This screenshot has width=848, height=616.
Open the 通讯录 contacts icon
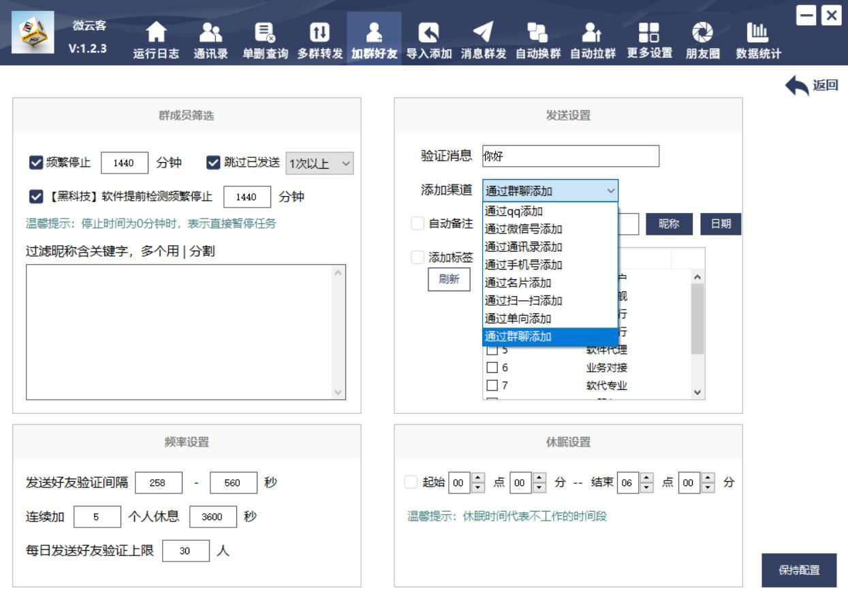tap(210, 32)
